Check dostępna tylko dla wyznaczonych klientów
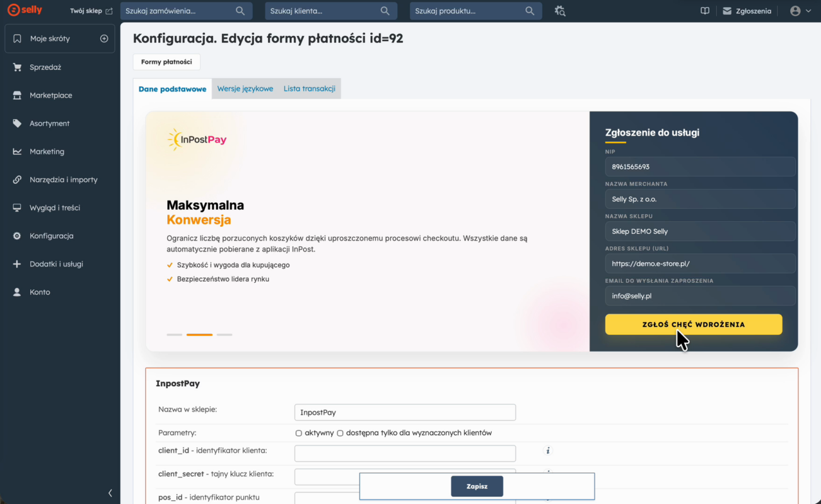The height and width of the screenshot is (504, 821). pos(340,433)
